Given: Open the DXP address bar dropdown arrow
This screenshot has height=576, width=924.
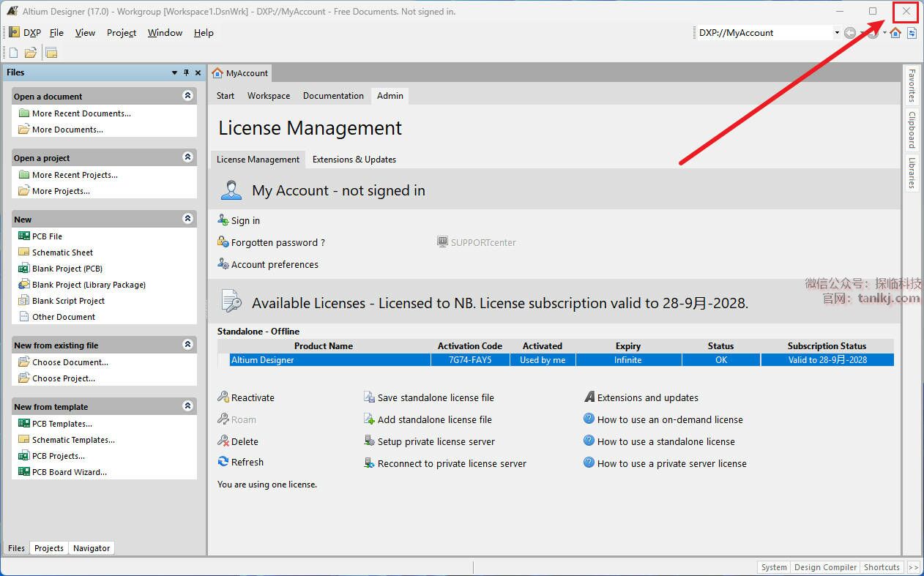Looking at the screenshot, I should pyautogui.click(x=837, y=32).
